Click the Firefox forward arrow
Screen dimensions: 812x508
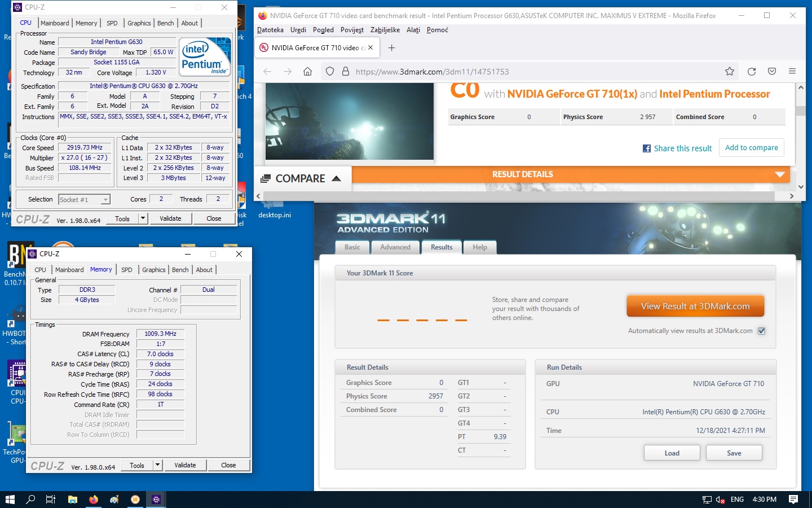tap(288, 71)
